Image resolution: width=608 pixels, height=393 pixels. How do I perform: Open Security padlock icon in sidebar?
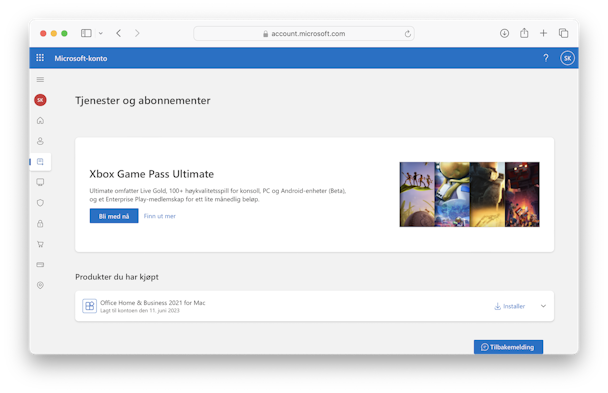pyautogui.click(x=40, y=224)
